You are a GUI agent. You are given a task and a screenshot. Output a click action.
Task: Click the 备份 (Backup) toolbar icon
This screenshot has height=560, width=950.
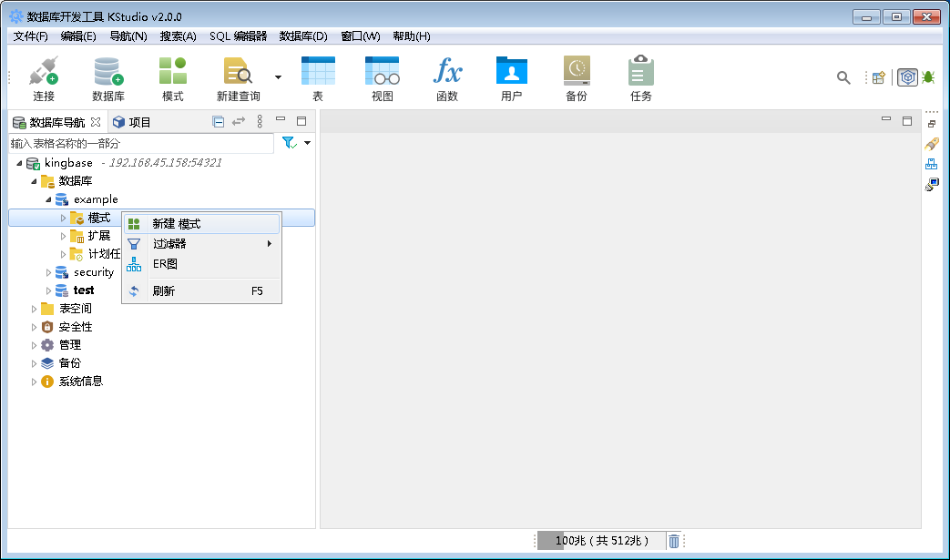pos(576,77)
